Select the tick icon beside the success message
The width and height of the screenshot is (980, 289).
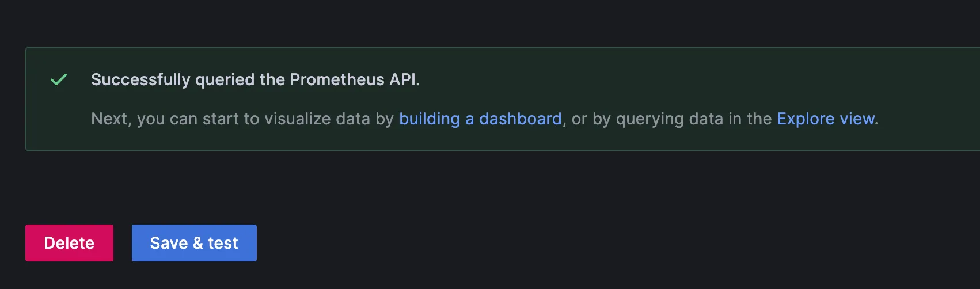coord(59,79)
